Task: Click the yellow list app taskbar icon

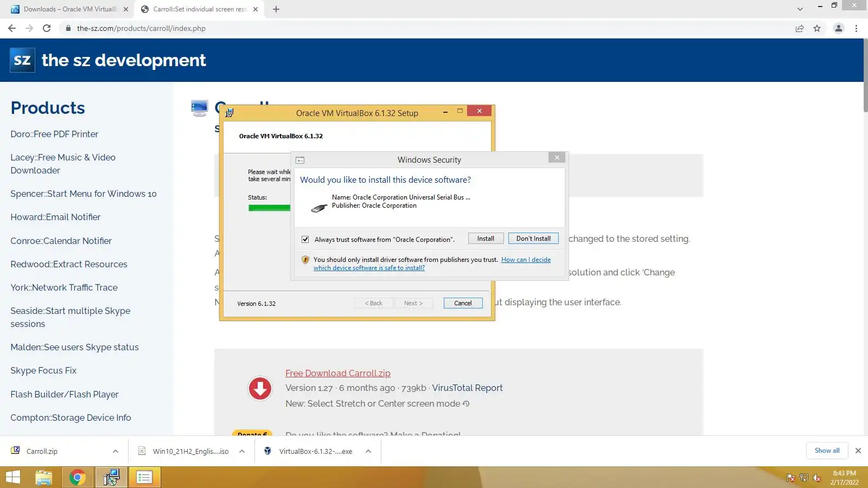Action: 144,477
